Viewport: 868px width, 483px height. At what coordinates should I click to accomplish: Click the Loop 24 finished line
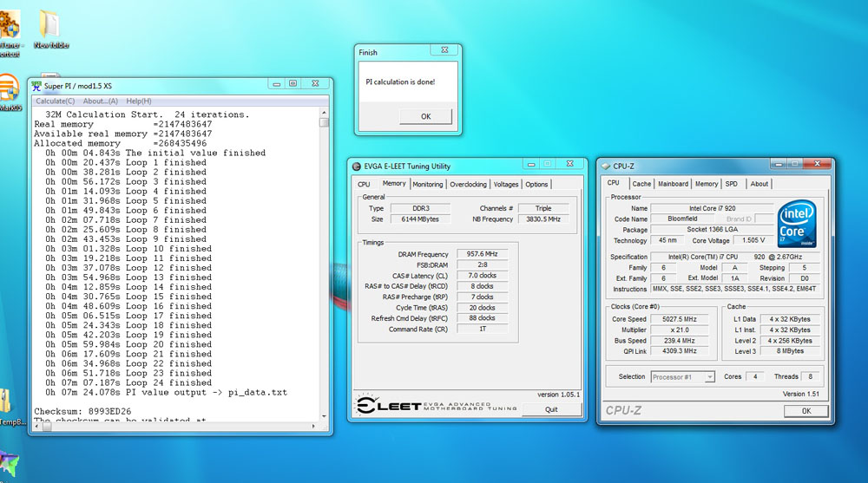pos(128,383)
